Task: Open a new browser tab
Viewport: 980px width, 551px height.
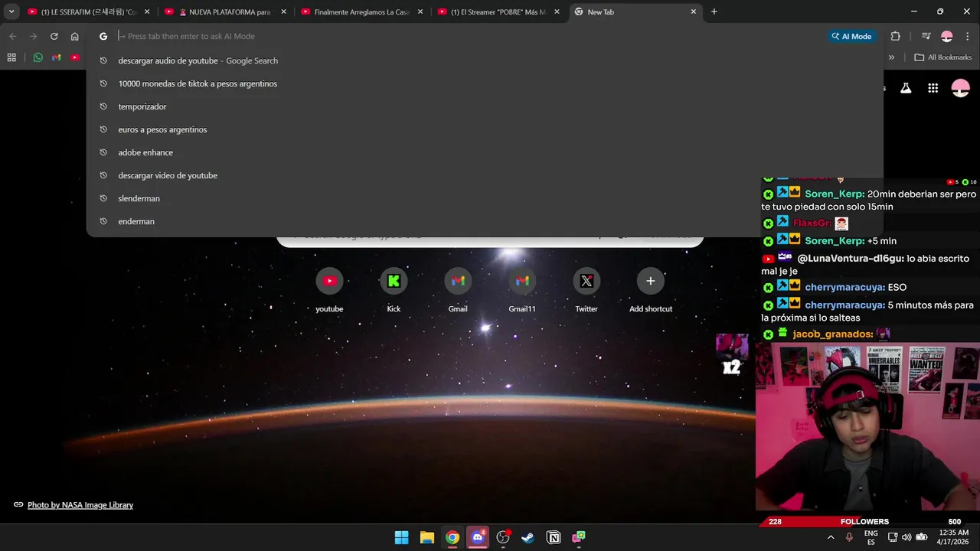Action: tap(714, 11)
